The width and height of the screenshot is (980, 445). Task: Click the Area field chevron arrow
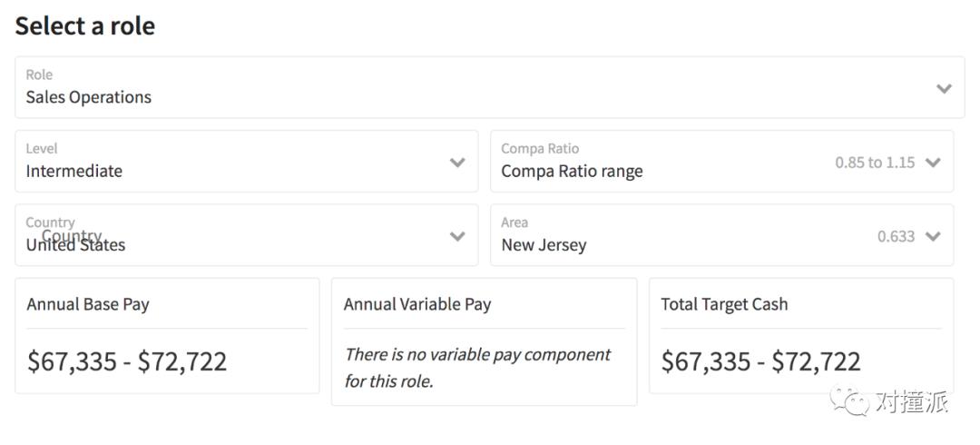tap(933, 236)
